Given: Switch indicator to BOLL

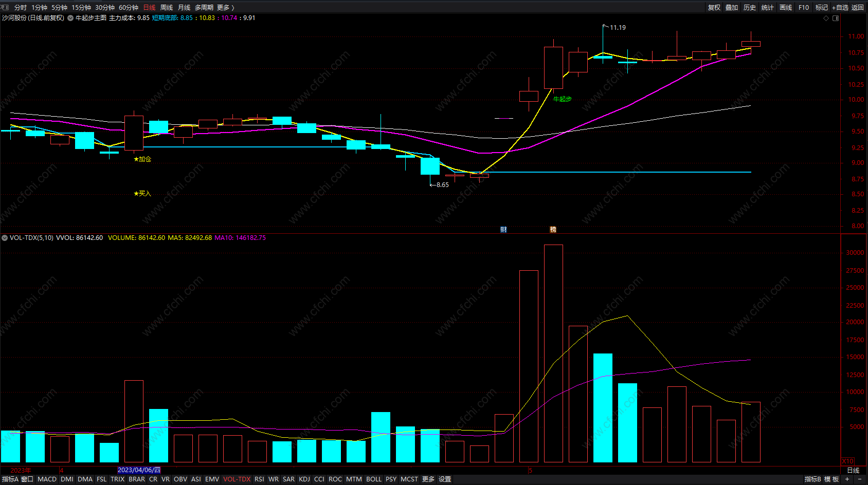Looking at the screenshot, I should (x=374, y=479).
